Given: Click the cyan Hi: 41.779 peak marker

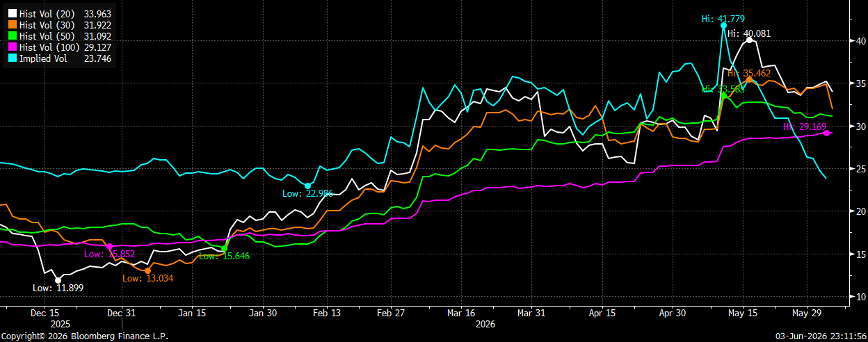Looking at the screenshot, I should (724, 25).
